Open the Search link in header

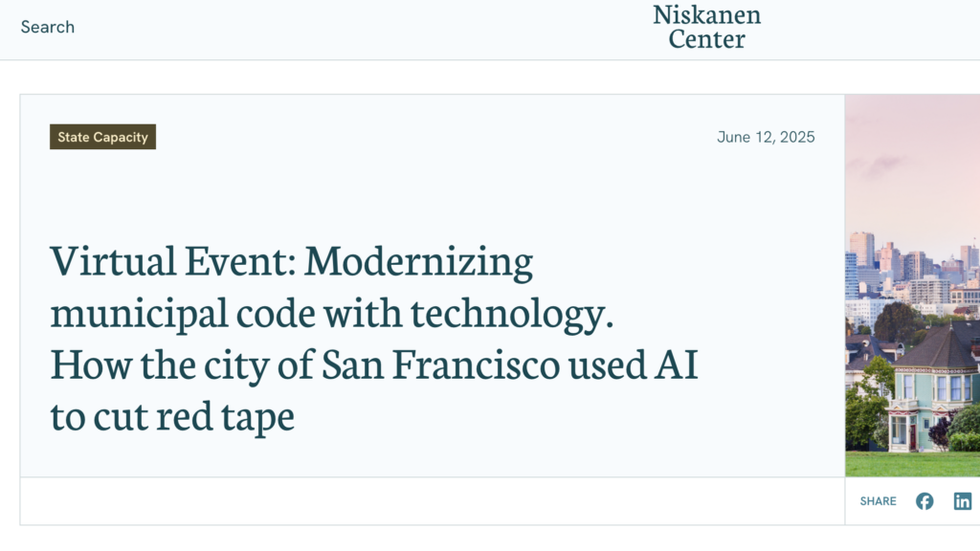pos(48,27)
